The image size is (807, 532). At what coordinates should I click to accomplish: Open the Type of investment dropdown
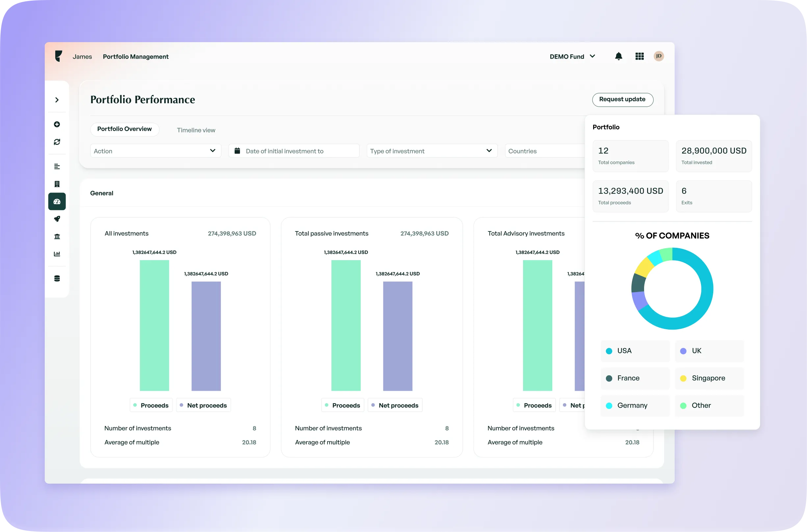[x=431, y=151]
